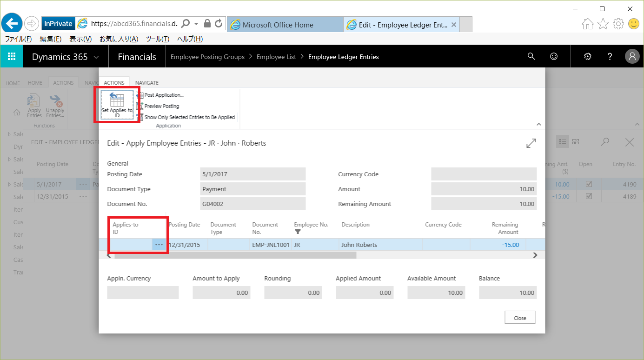This screenshot has width=644, height=360.
Task: Click Post Application action
Action: point(160,95)
